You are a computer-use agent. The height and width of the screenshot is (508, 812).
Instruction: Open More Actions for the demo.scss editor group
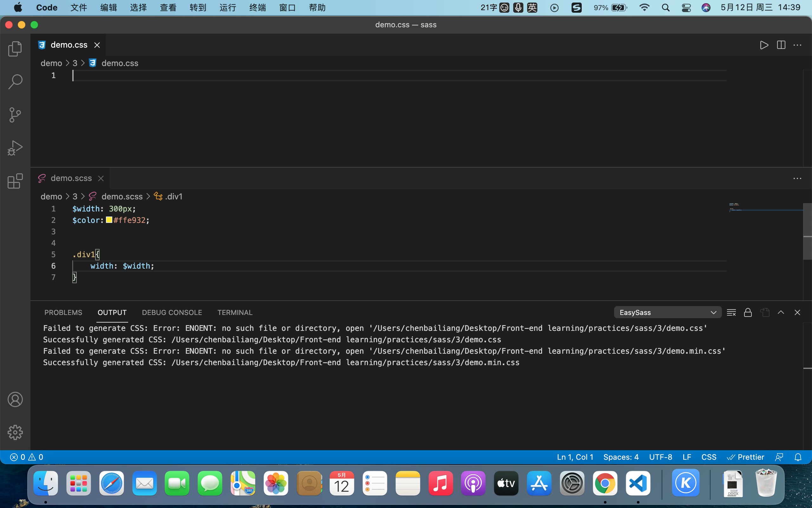click(x=797, y=178)
